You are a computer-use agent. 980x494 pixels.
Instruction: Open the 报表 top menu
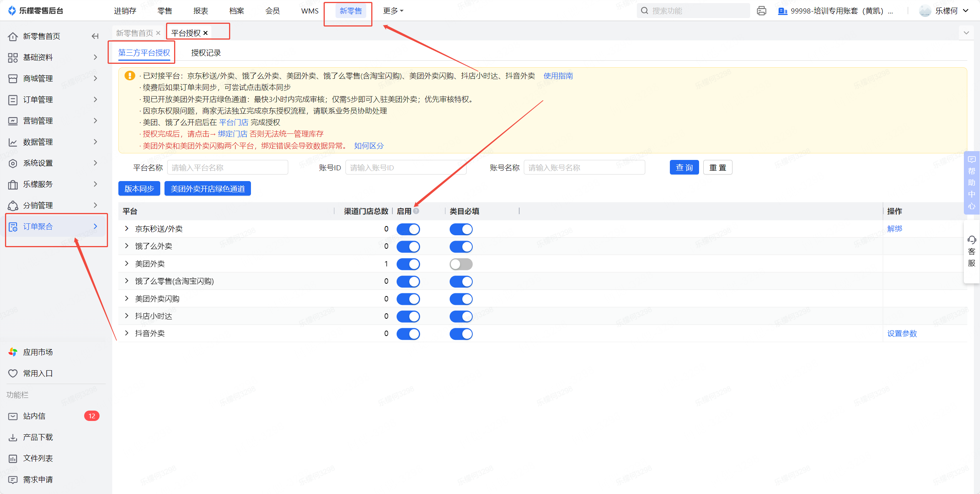pyautogui.click(x=201, y=11)
